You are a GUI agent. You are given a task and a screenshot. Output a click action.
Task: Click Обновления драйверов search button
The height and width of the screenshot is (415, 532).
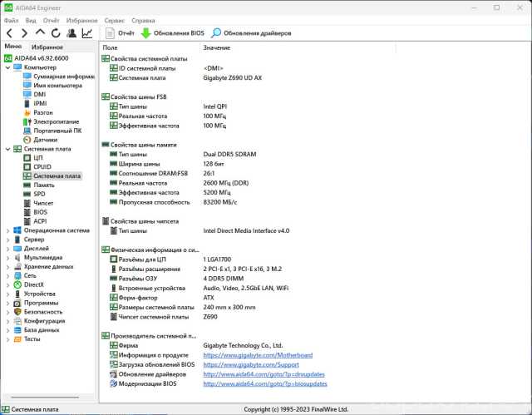(251, 33)
